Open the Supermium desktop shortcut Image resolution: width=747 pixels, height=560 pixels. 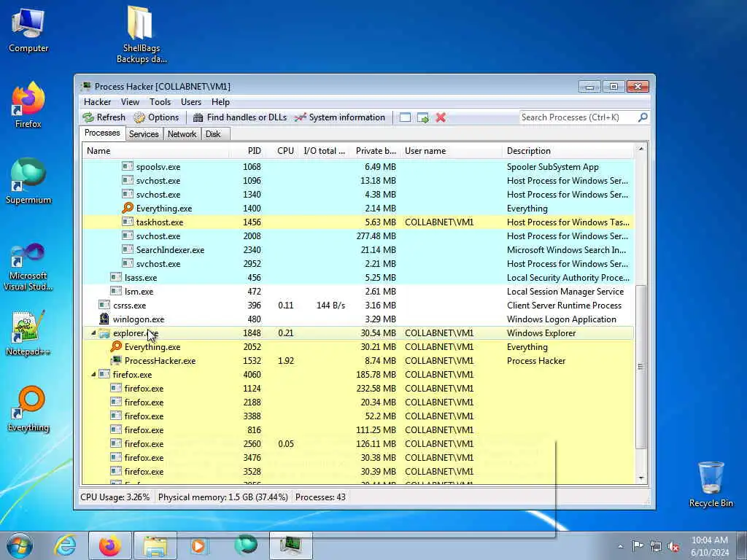point(28,181)
